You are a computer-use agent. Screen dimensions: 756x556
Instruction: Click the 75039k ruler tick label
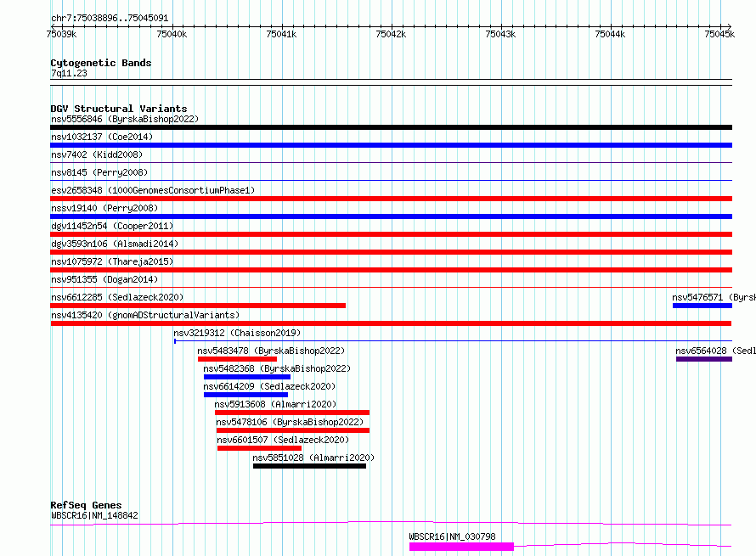click(62, 34)
